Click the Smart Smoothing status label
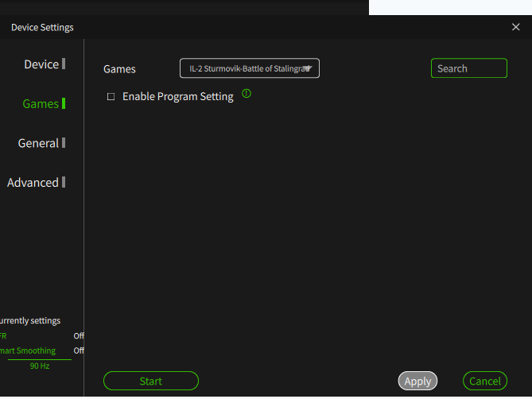 point(29,351)
